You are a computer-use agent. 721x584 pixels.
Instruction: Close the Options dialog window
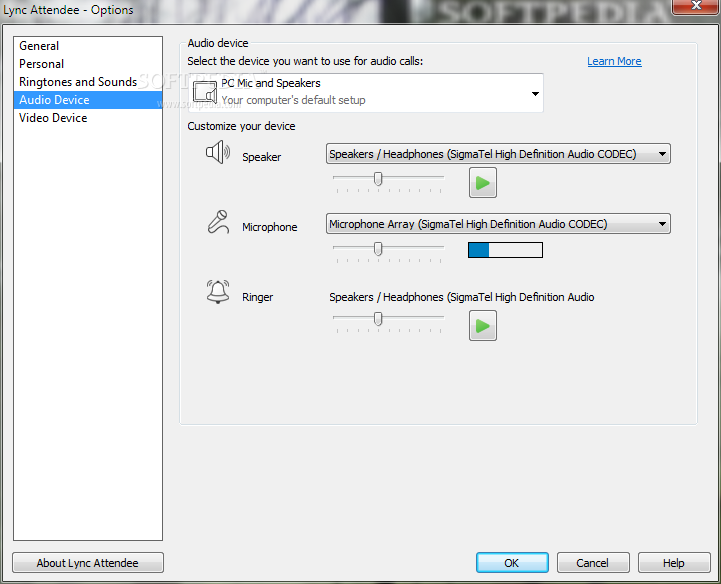pos(695,6)
